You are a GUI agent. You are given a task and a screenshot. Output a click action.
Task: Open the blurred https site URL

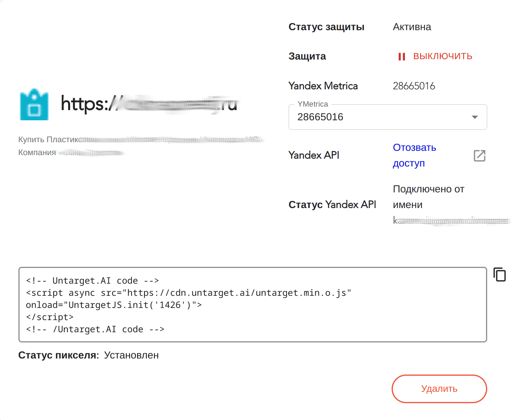149,104
